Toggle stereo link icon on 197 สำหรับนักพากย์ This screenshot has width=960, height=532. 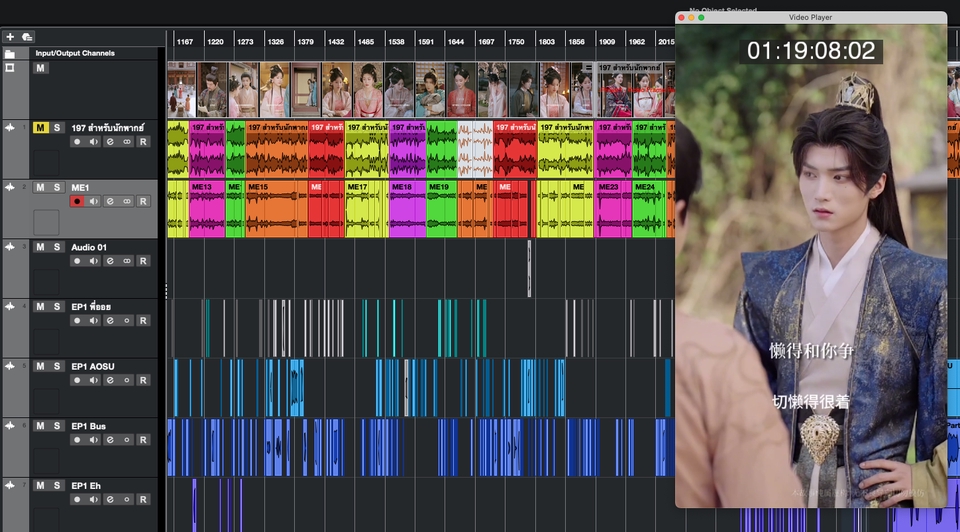[127, 142]
